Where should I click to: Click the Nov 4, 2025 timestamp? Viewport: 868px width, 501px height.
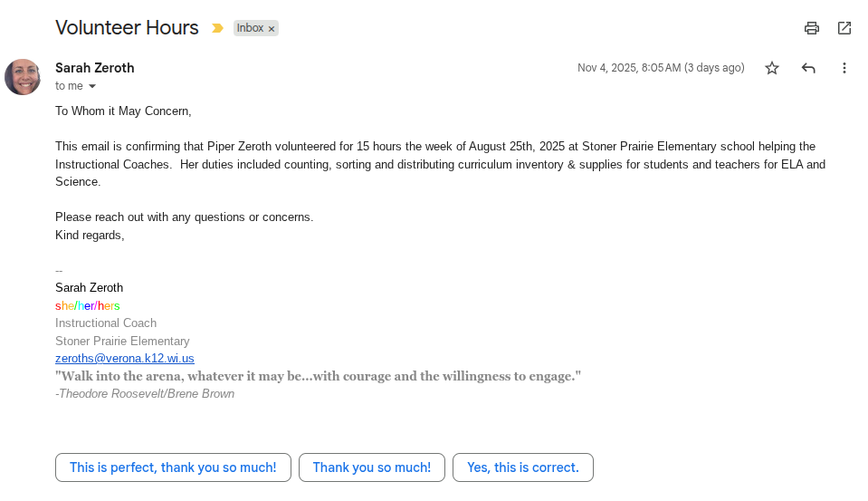click(661, 68)
